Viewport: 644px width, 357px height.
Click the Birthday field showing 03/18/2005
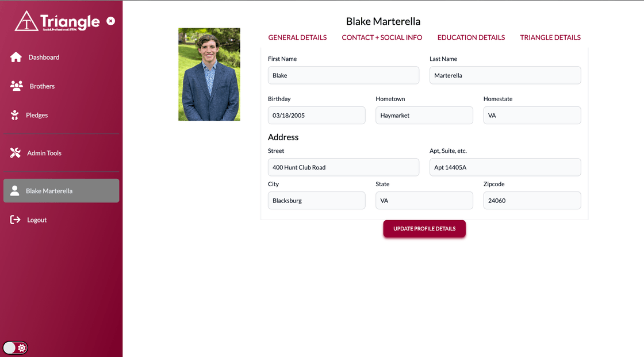pos(317,116)
